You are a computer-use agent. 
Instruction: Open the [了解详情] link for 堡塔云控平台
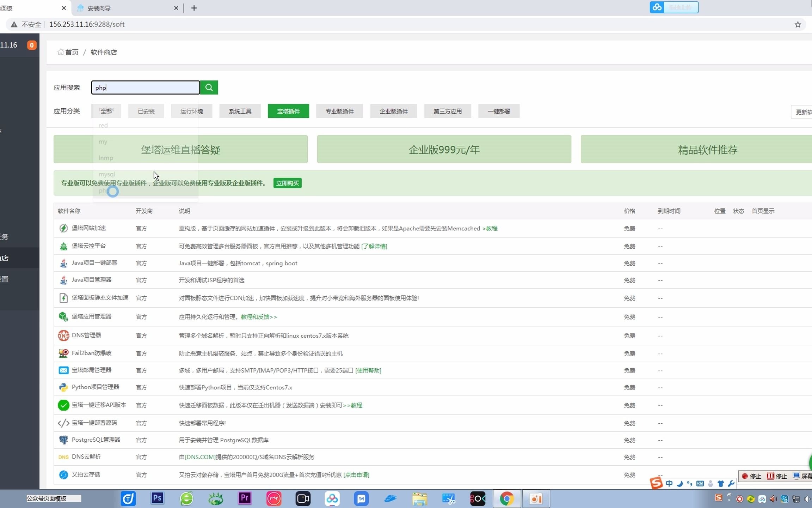374,246
